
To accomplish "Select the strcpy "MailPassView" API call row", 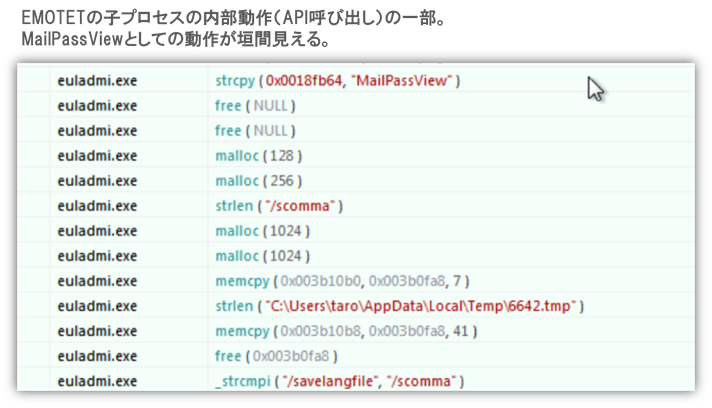I will coord(337,80).
